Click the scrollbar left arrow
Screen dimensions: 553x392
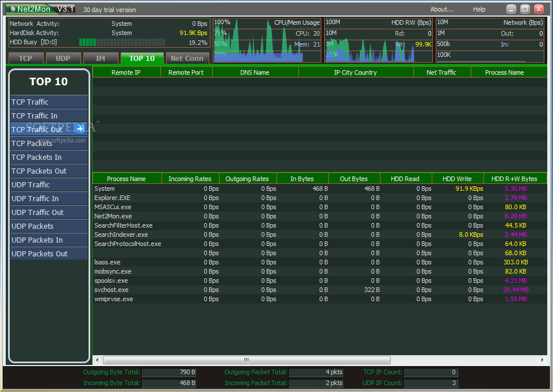click(97, 360)
